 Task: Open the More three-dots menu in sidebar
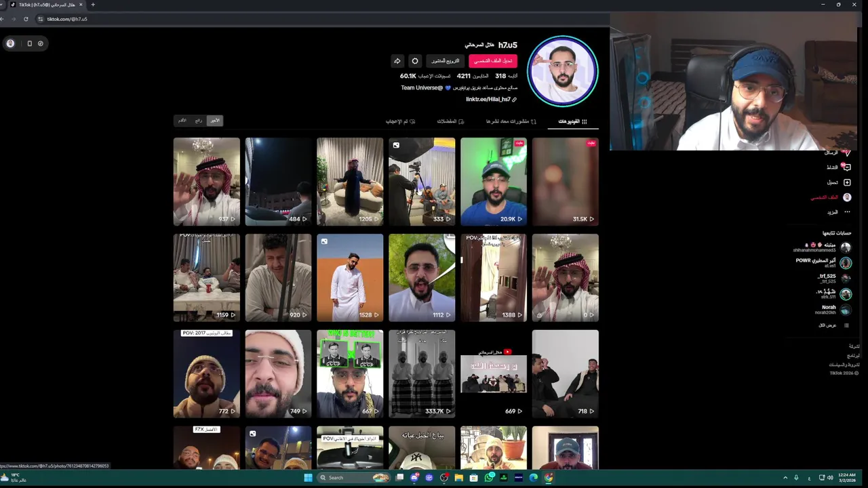click(846, 212)
